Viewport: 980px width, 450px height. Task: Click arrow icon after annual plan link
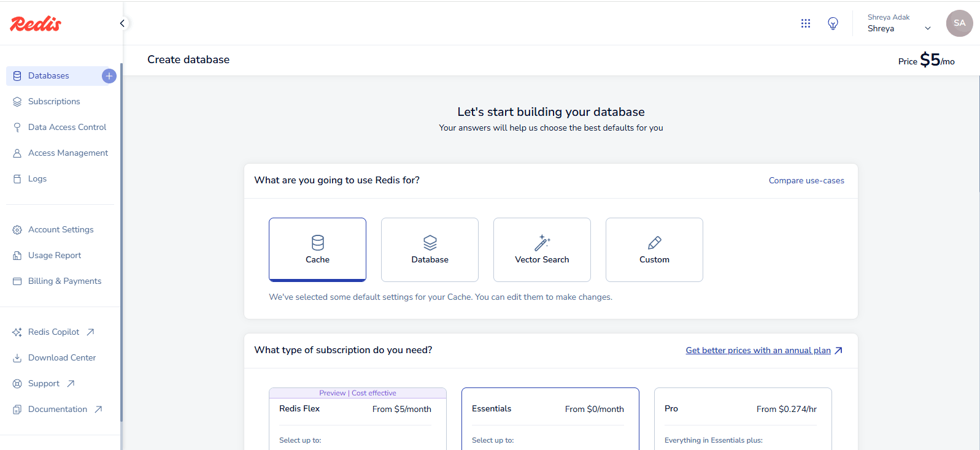[x=838, y=351]
